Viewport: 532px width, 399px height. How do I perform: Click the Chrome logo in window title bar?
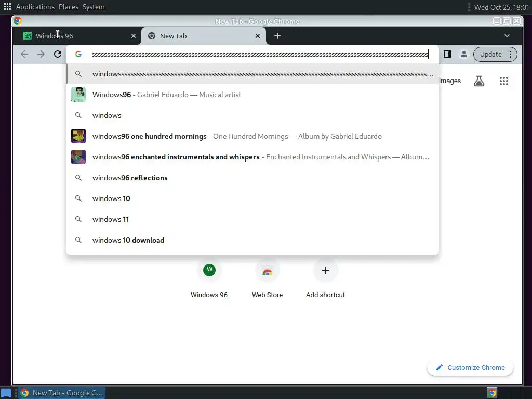click(x=18, y=21)
